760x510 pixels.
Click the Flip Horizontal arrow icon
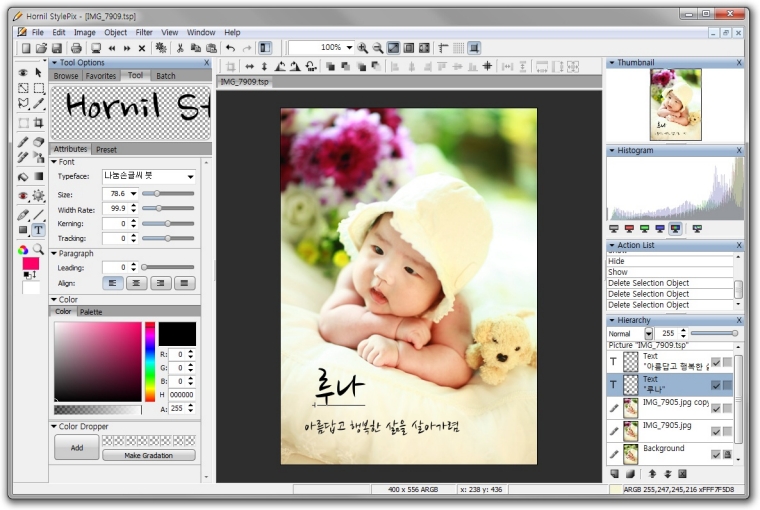(249, 66)
